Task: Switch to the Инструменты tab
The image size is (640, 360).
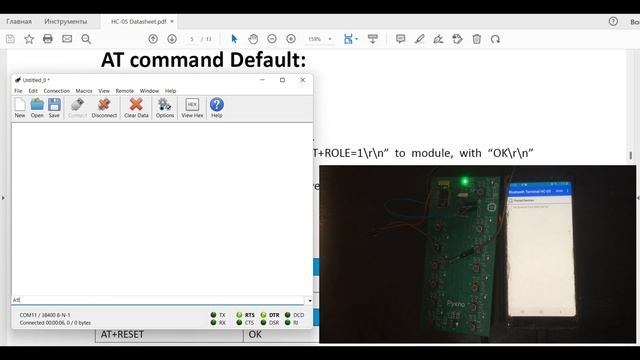Action: 66,21
